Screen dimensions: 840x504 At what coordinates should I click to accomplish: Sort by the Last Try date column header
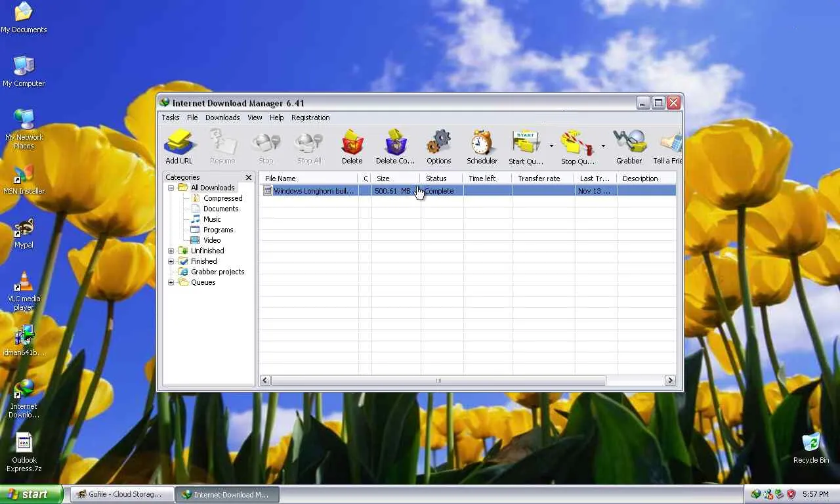(595, 178)
